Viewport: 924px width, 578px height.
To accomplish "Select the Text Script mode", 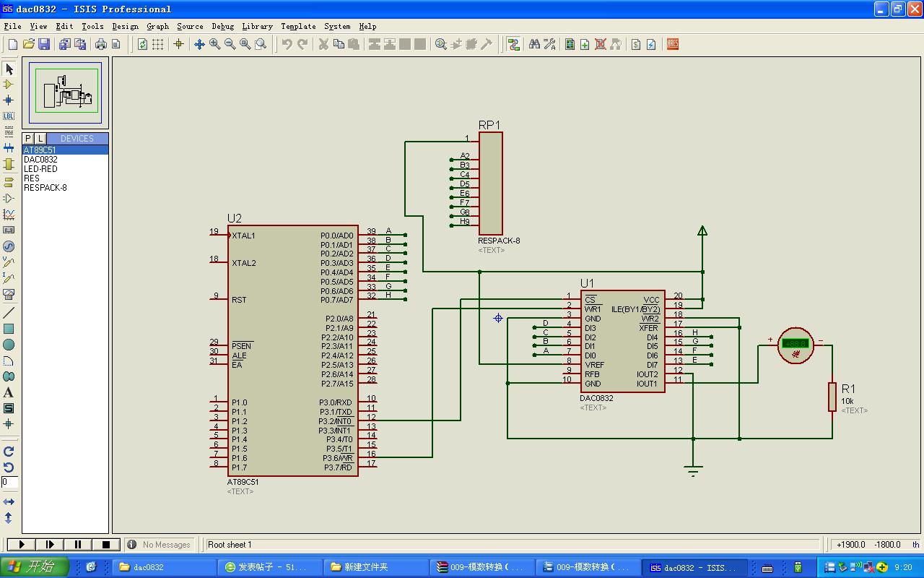I will click(x=9, y=132).
